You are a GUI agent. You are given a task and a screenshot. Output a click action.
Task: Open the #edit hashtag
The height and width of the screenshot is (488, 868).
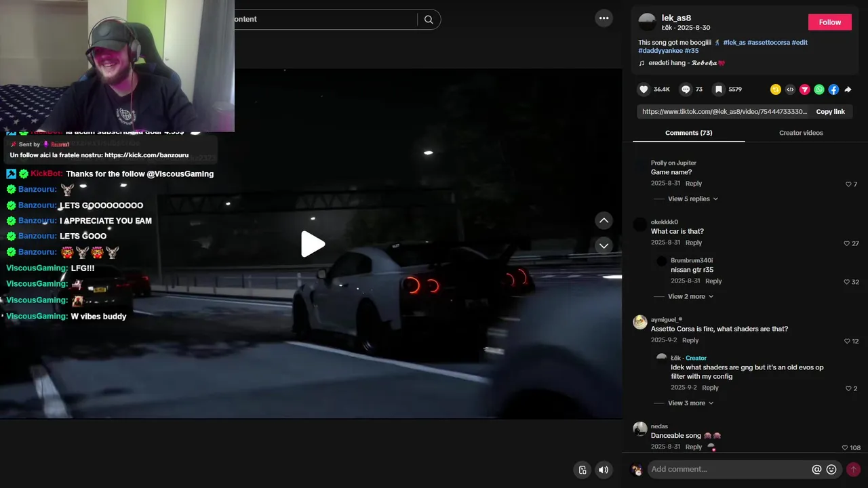(x=800, y=42)
